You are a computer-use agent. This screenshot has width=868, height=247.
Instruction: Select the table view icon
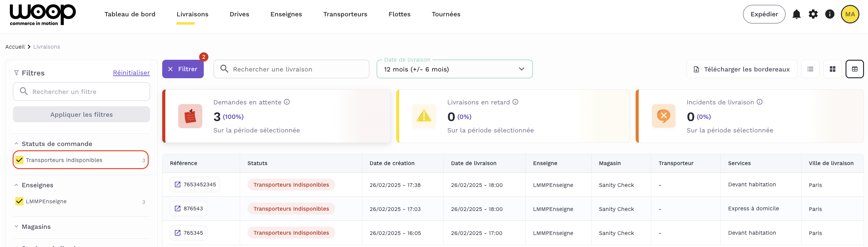854,69
